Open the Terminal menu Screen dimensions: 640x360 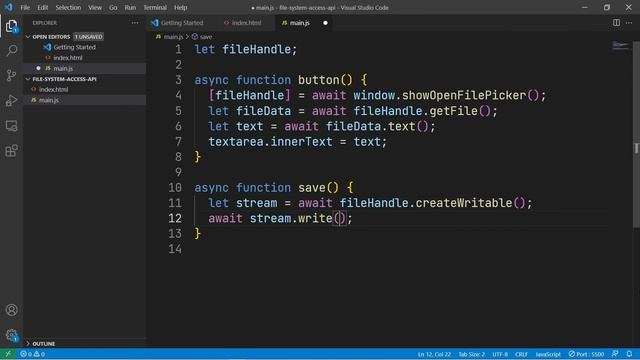coord(155,7)
